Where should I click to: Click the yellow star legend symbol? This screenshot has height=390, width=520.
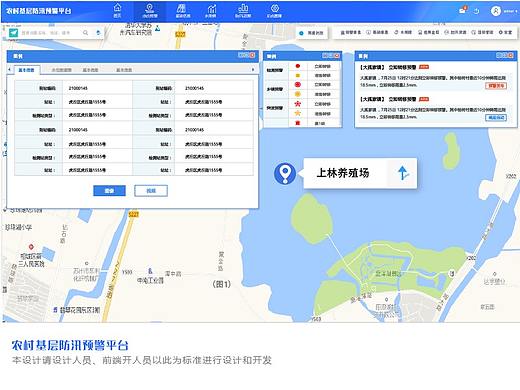tap(298, 113)
